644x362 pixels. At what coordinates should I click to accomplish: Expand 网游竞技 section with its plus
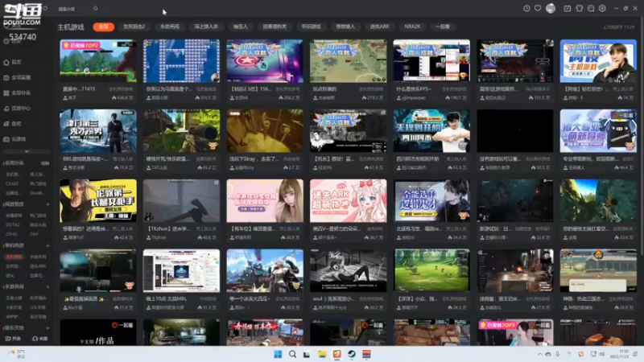[x=47, y=204]
